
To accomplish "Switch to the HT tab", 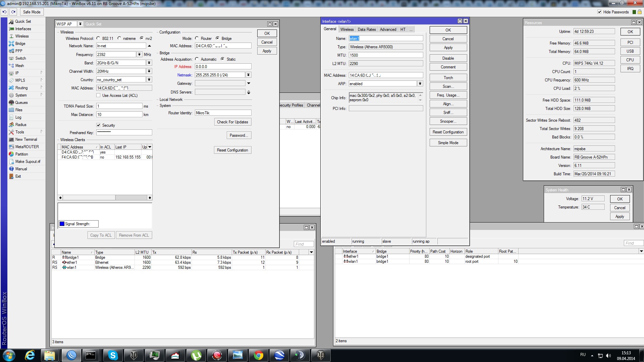I will pos(403,29).
